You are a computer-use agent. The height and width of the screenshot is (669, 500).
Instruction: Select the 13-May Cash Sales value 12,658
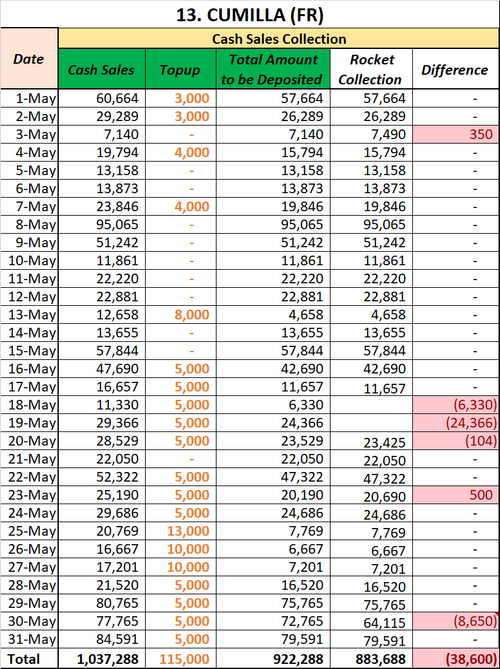click(x=117, y=315)
